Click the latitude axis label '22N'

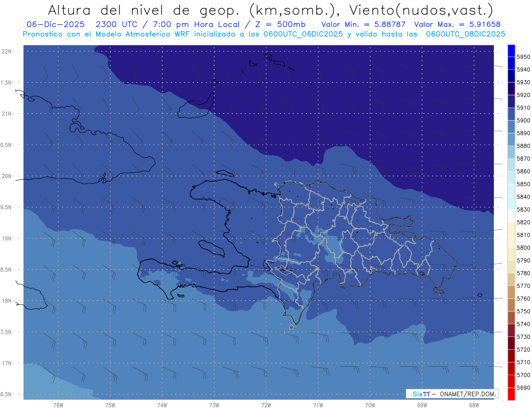[7, 51]
